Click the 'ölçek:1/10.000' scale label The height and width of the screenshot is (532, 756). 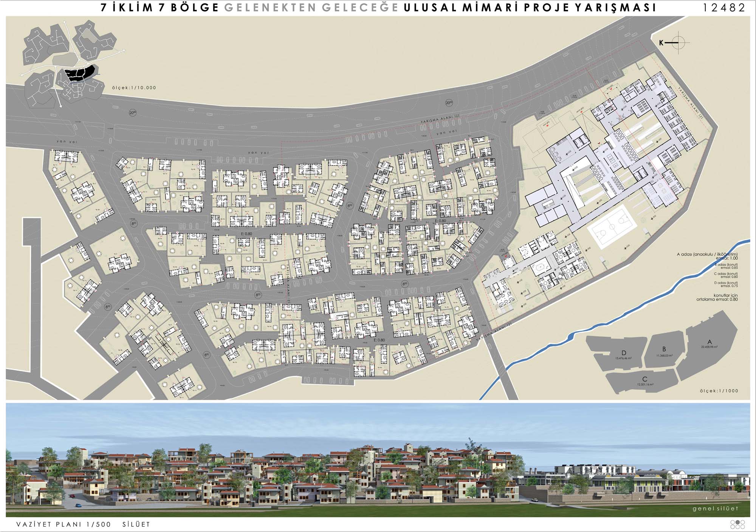[x=134, y=88]
